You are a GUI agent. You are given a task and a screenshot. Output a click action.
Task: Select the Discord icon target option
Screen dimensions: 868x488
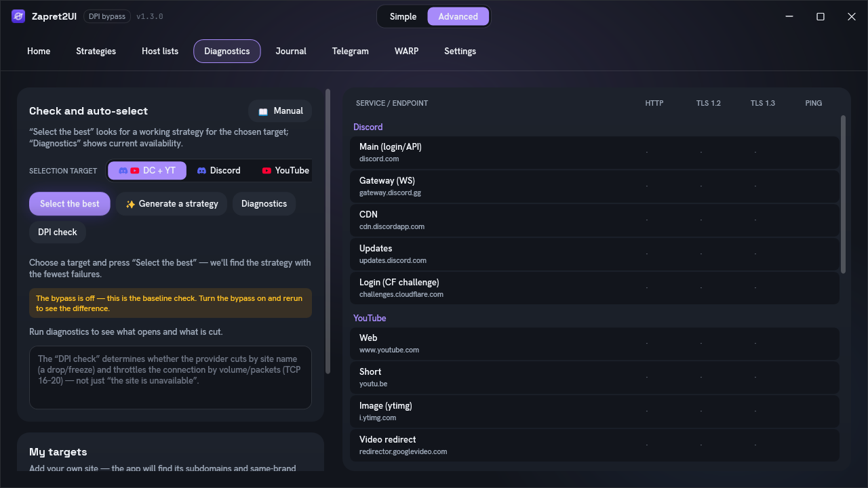(x=218, y=171)
